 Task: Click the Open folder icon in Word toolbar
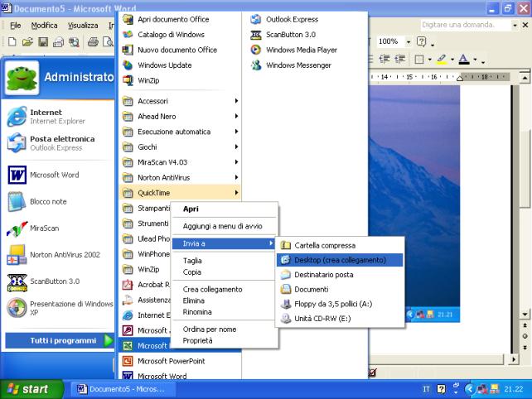(27, 41)
